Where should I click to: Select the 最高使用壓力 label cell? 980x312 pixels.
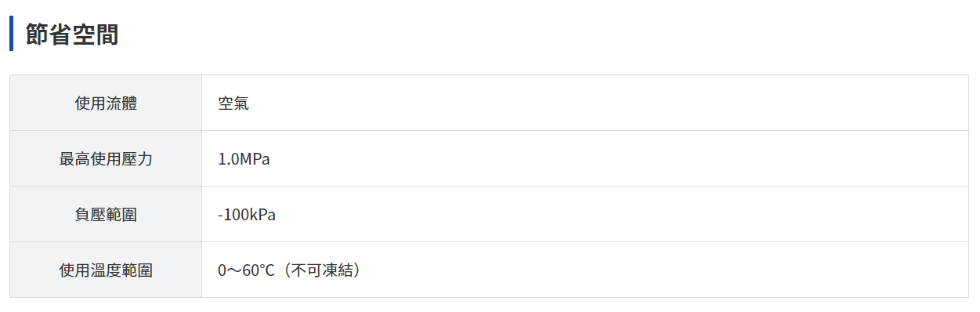[x=106, y=158]
